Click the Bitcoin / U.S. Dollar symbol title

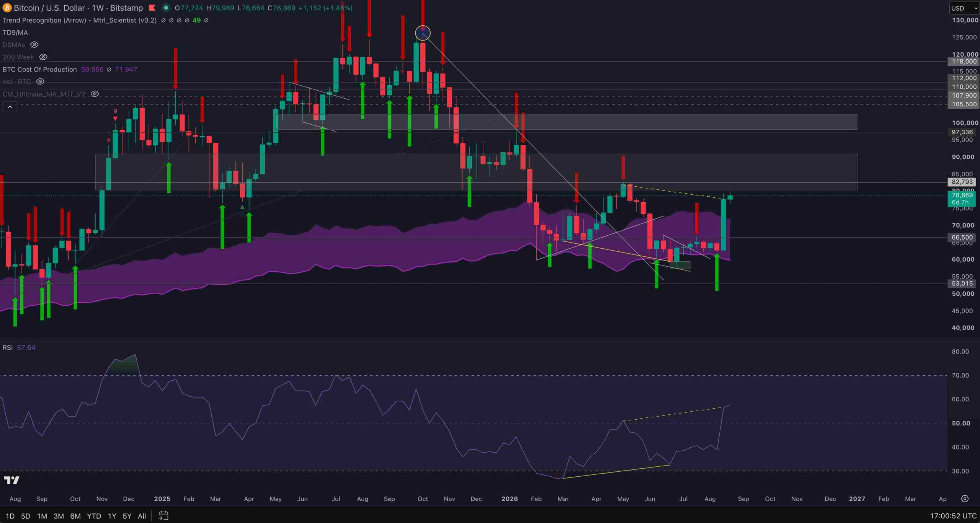tap(49, 8)
